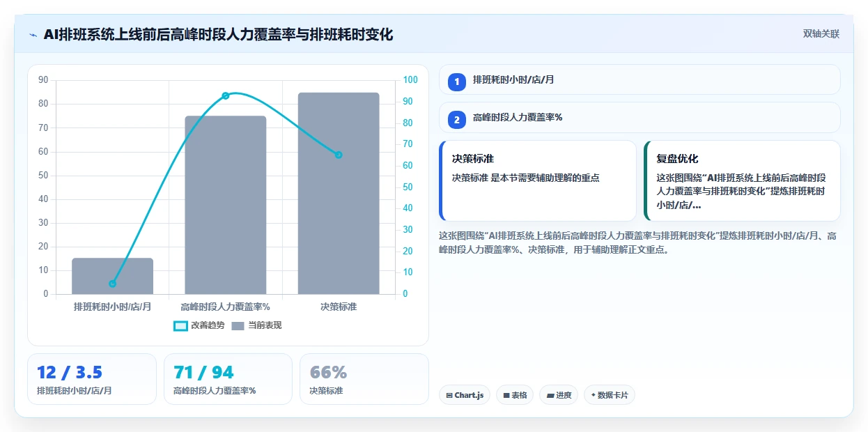Select the number 2 badge for 高峰时段
868x432 pixels.
(457, 120)
